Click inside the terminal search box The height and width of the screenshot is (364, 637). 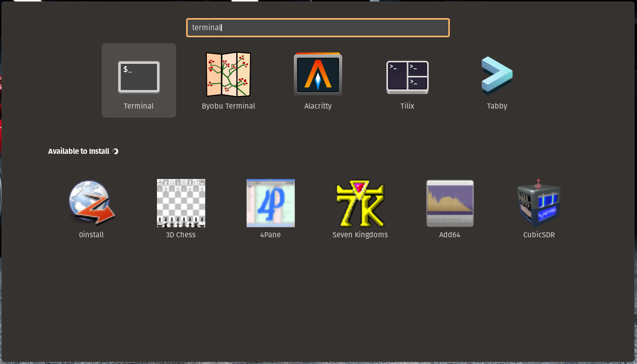[317, 28]
